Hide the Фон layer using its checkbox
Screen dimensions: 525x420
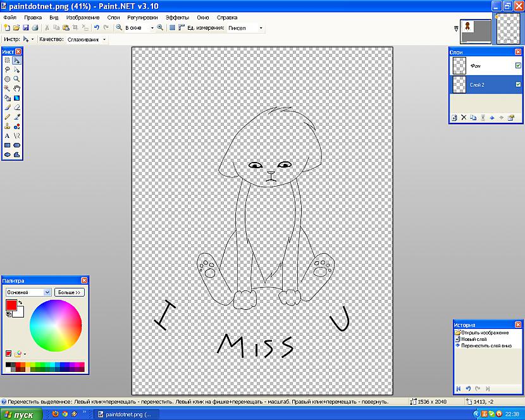click(x=518, y=66)
